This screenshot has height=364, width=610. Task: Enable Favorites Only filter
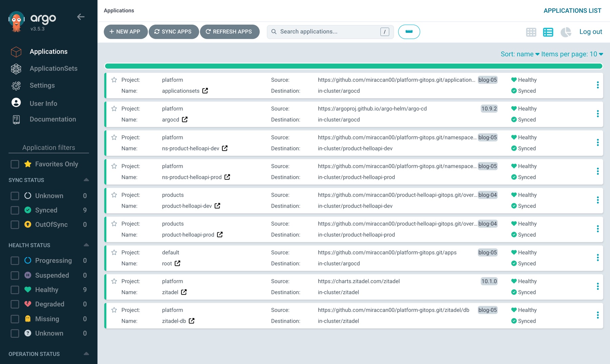click(x=15, y=164)
